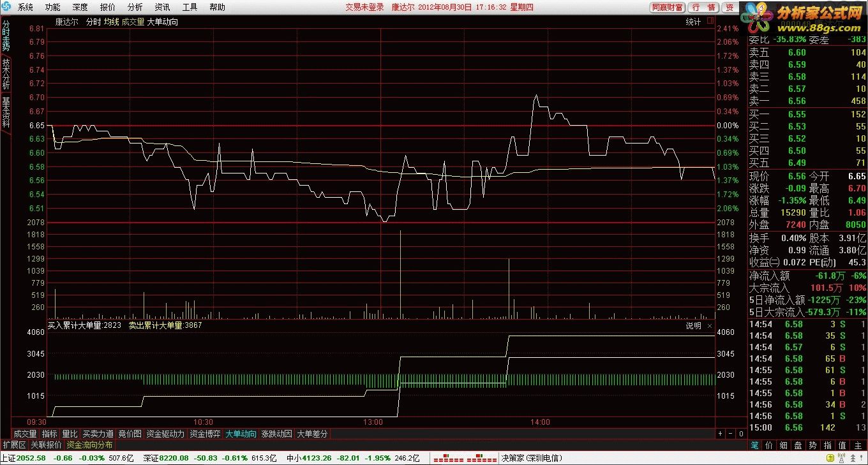Viewport: 868px width, 465px height.
Task: Click the 上证 index value 2052.58
Action: point(32,458)
